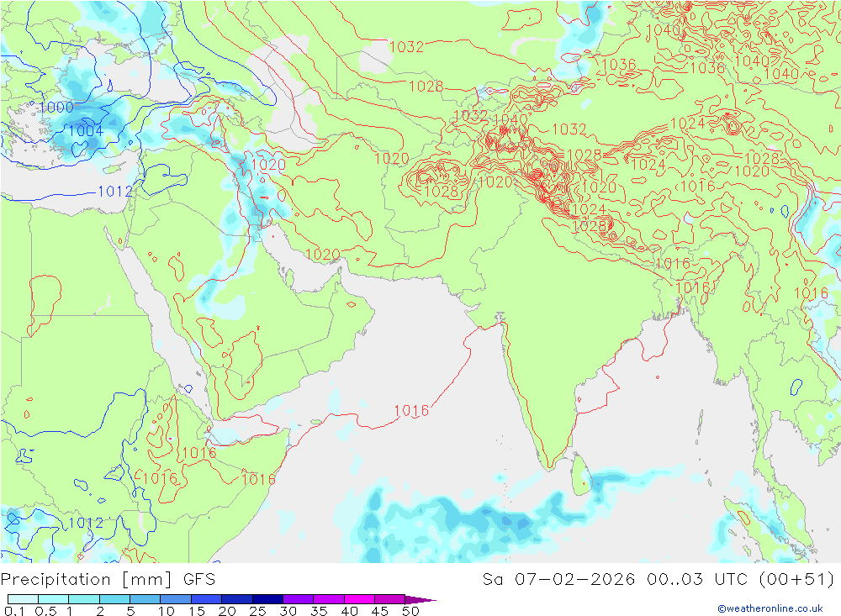
Task: Pick the 1–2 mm legend color segment
Action: coord(83,599)
